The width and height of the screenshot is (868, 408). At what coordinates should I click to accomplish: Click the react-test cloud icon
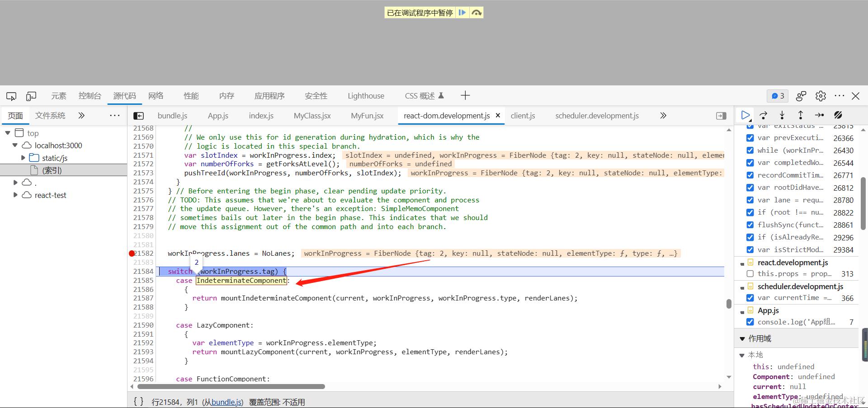tap(27, 195)
